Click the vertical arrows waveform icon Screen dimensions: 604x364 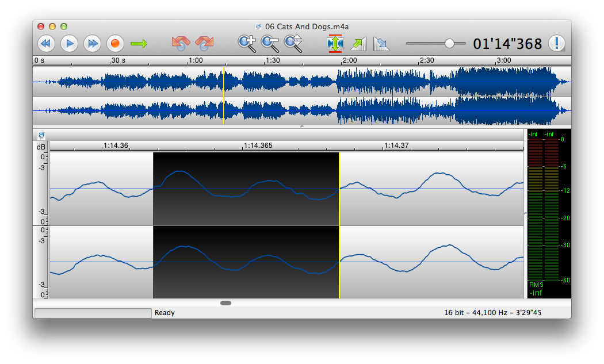pyautogui.click(x=335, y=44)
